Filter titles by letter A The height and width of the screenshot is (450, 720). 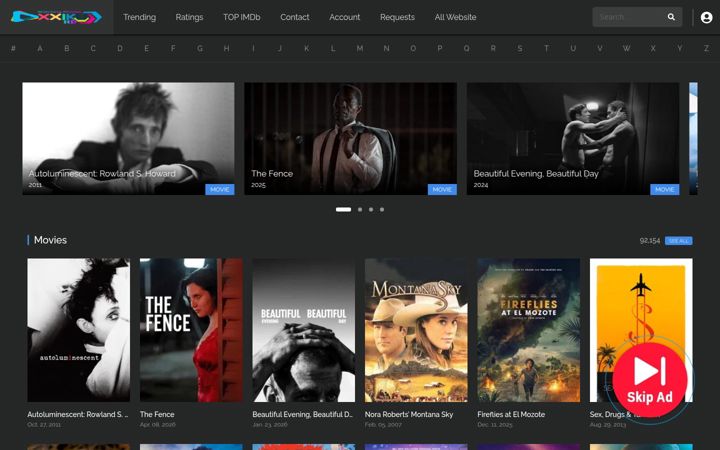pyautogui.click(x=40, y=48)
